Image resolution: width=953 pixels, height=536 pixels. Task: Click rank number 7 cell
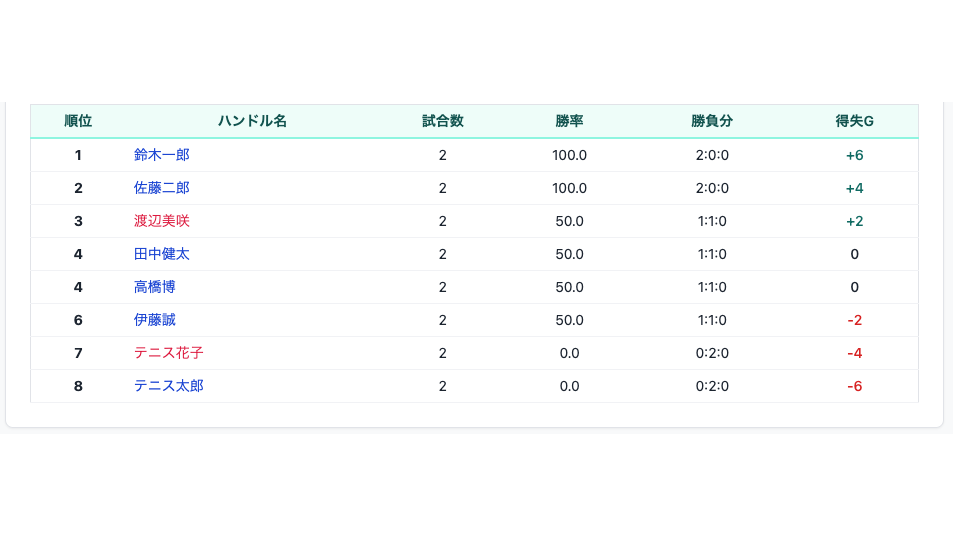pyautogui.click(x=78, y=352)
